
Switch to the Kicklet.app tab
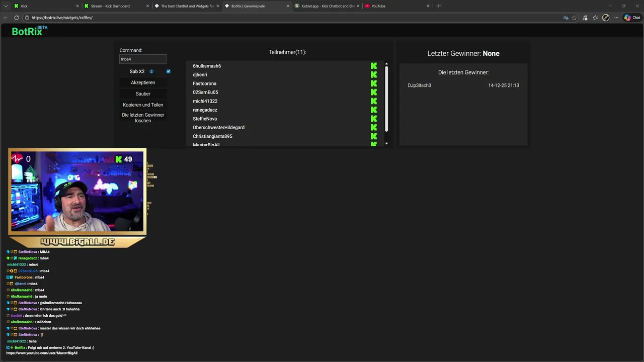click(327, 6)
